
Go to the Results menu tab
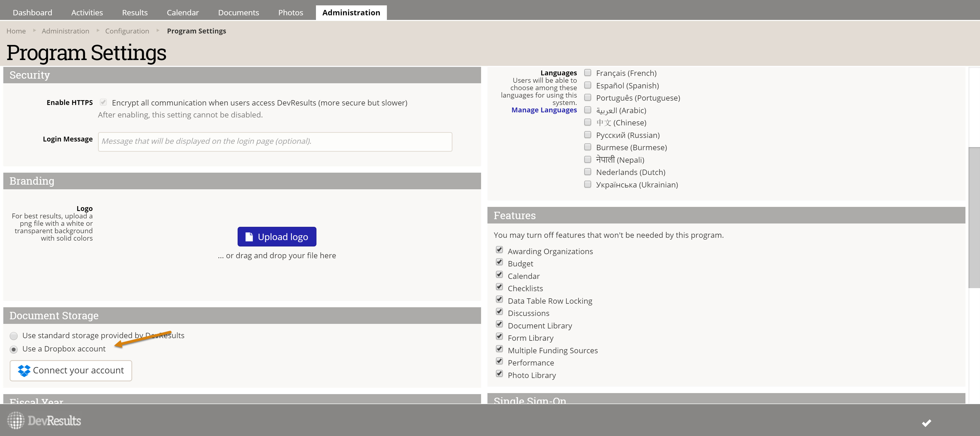pyautogui.click(x=135, y=13)
